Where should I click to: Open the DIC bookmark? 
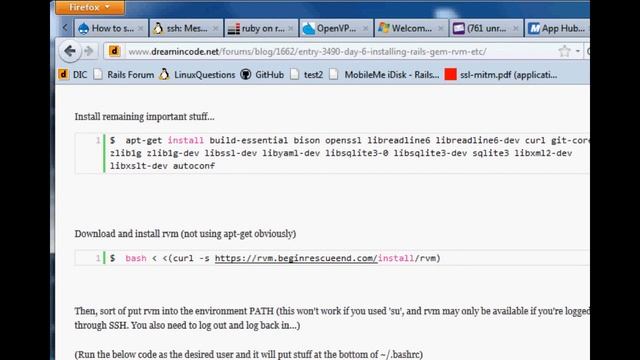point(73,75)
